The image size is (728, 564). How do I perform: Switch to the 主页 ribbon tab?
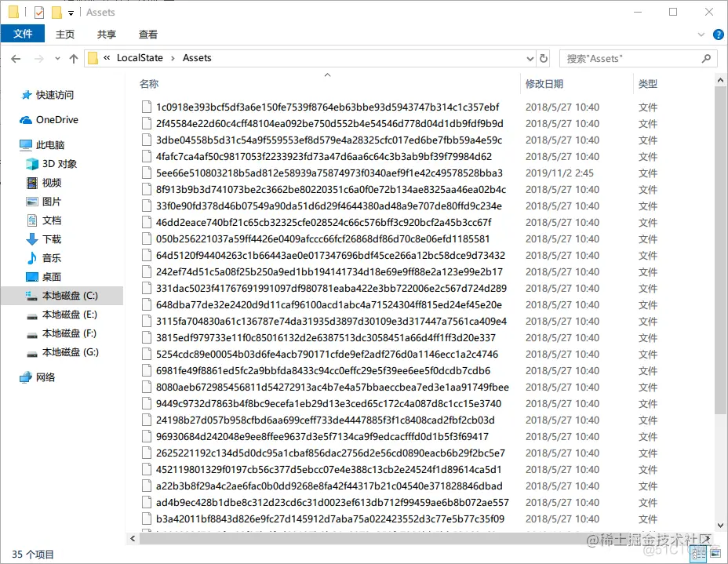click(64, 35)
